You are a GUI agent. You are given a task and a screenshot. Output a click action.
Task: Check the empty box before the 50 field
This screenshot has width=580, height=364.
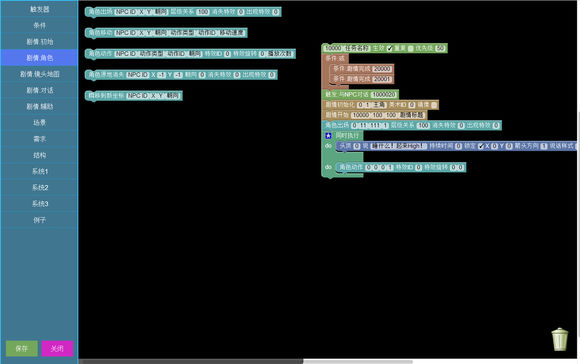coord(411,48)
